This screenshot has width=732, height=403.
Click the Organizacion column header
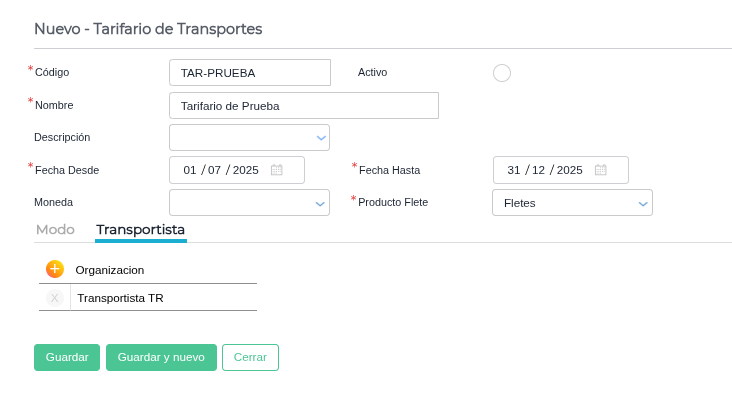click(x=110, y=270)
